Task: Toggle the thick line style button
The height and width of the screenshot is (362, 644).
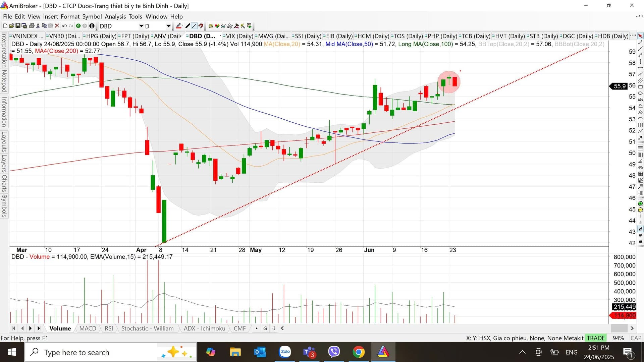Action: pyautogui.click(x=187, y=26)
